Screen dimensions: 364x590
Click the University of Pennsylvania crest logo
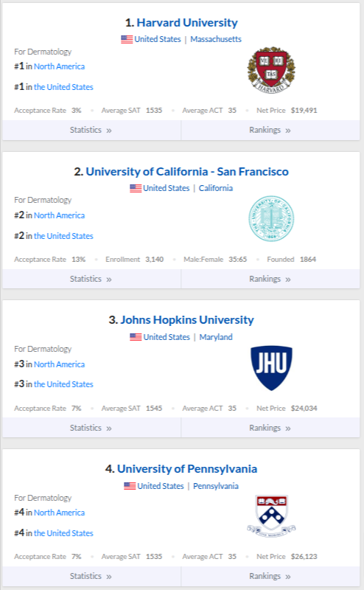[271, 516]
